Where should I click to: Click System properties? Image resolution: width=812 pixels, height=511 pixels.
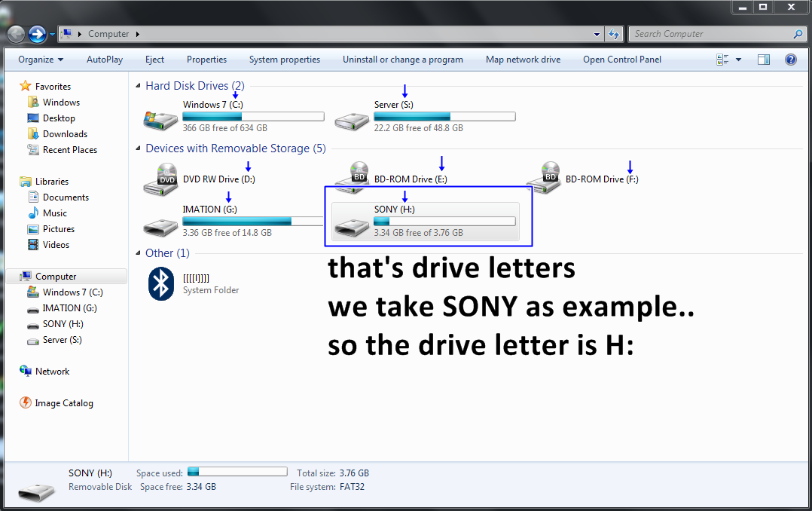tap(284, 60)
